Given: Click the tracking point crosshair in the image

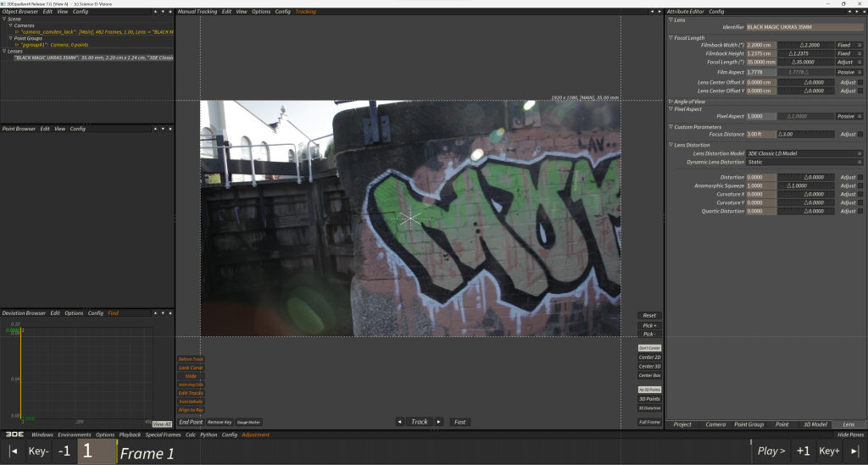Looking at the screenshot, I should [x=410, y=218].
